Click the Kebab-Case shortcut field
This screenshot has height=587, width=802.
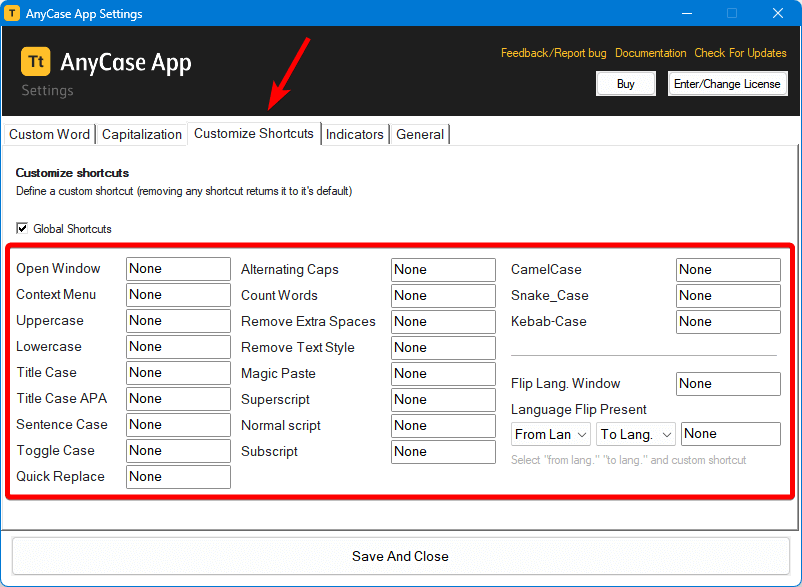[728, 322]
